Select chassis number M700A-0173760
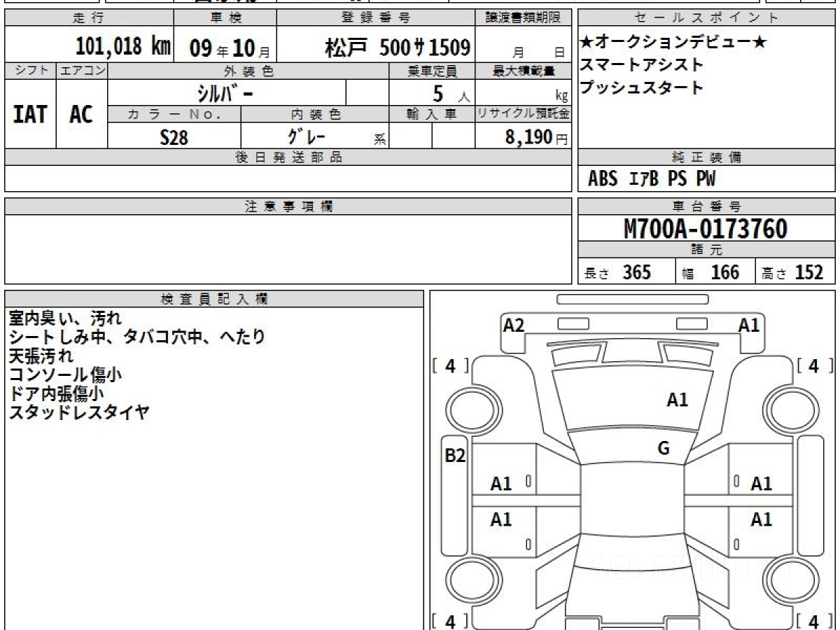The width and height of the screenshot is (840, 630). click(x=706, y=229)
